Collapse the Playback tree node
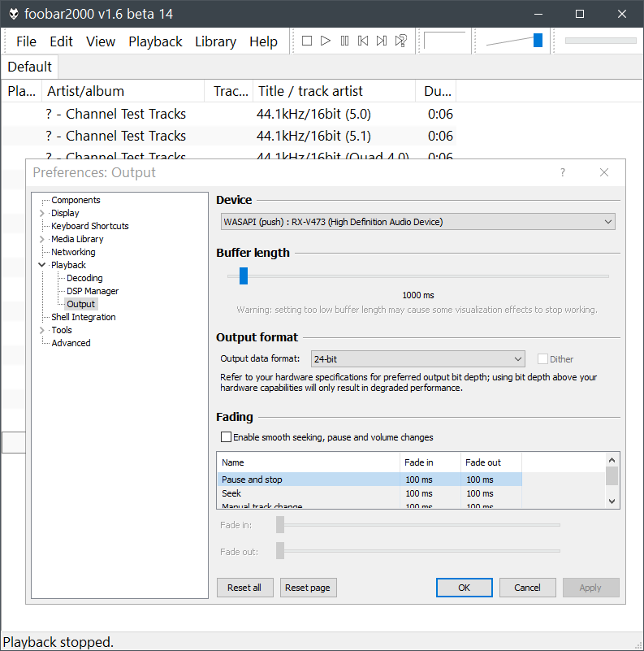 coord(42,265)
